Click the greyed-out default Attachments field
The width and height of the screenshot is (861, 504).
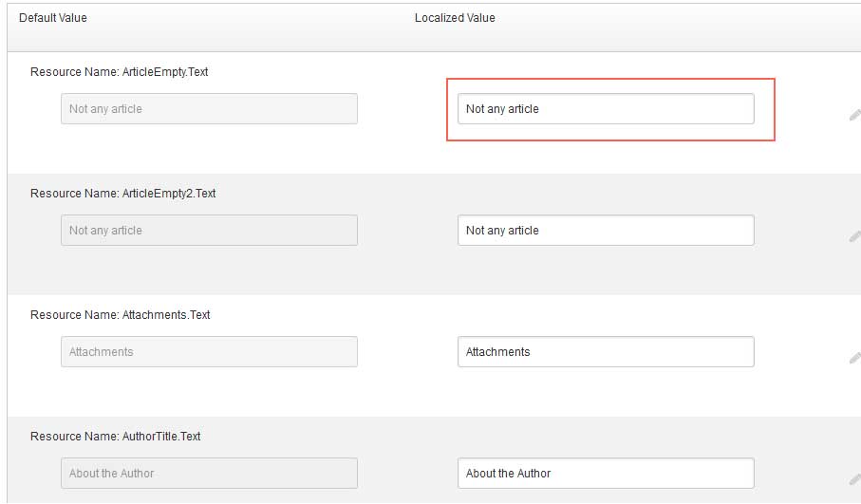coord(209,351)
